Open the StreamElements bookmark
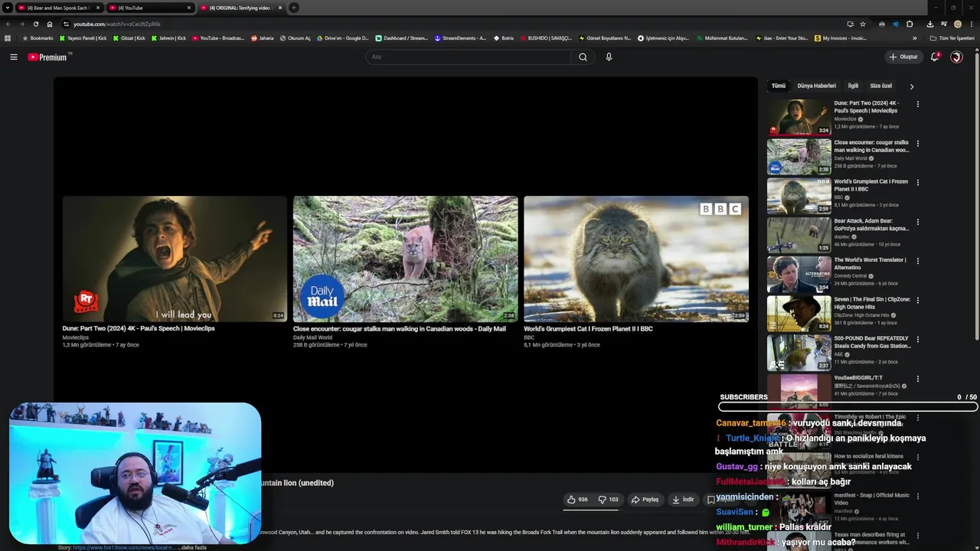Screen dimensions: 980x551 459,37
